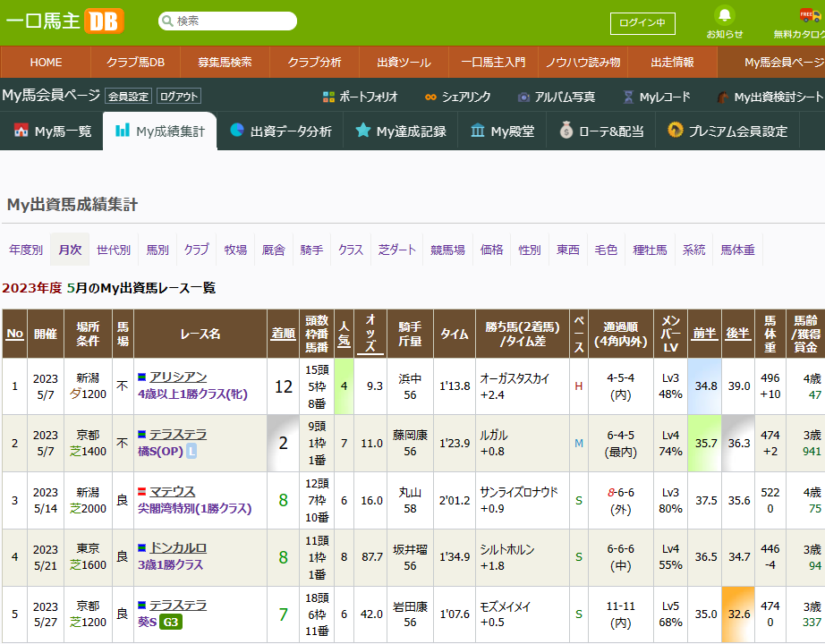Click the Sharing infinity icon
This screenshot has height=644, width=825.
coord(430,97)
